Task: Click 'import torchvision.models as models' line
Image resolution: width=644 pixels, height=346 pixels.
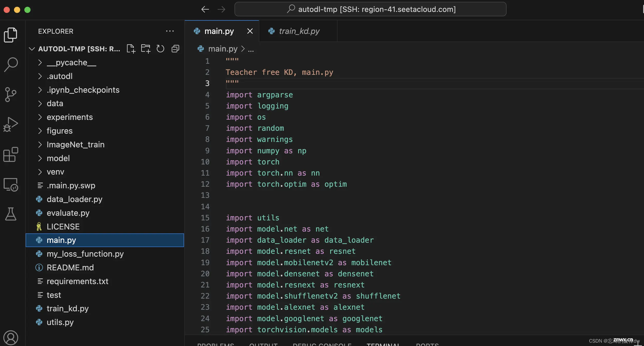Action: click(304, 330)
